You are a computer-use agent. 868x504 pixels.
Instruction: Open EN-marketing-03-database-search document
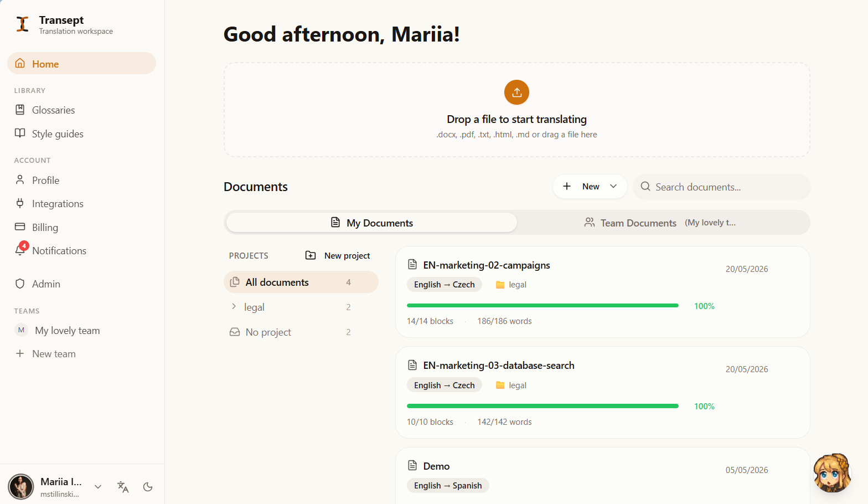click(x=499, y=366)
